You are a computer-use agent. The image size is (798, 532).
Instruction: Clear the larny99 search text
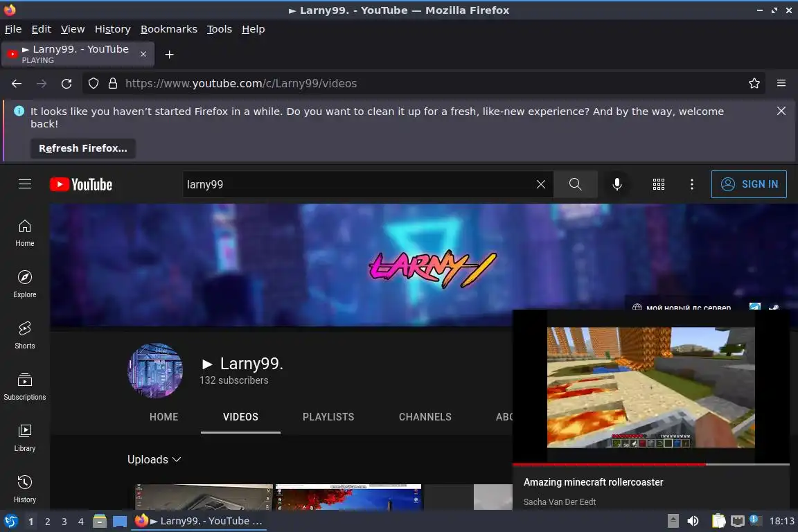[x=540, y=184]
